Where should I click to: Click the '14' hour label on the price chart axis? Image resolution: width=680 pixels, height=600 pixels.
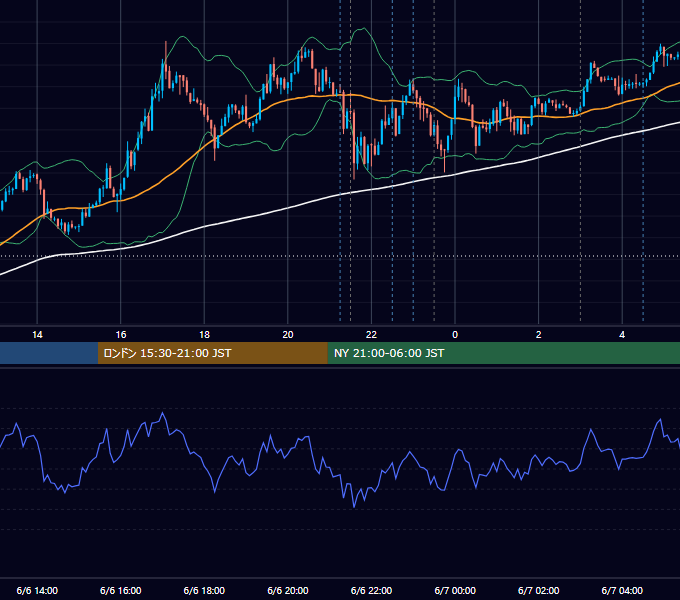pos(37,335)
